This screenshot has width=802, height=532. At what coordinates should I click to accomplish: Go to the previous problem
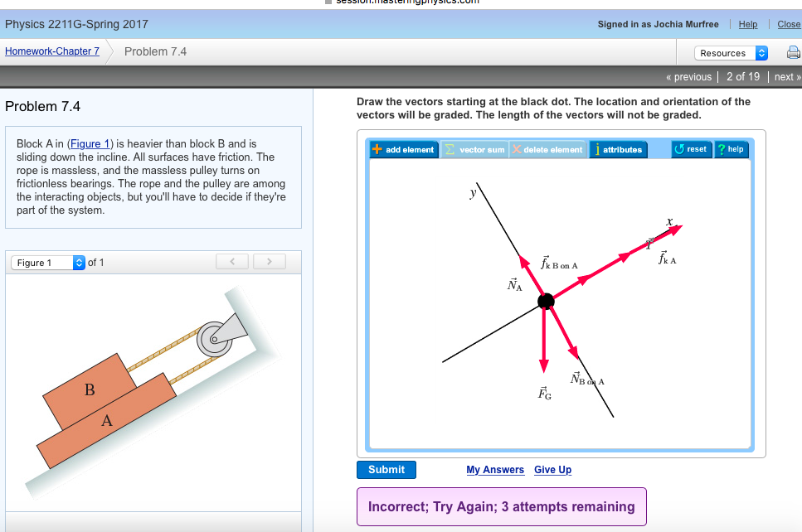tap(688, 77)
